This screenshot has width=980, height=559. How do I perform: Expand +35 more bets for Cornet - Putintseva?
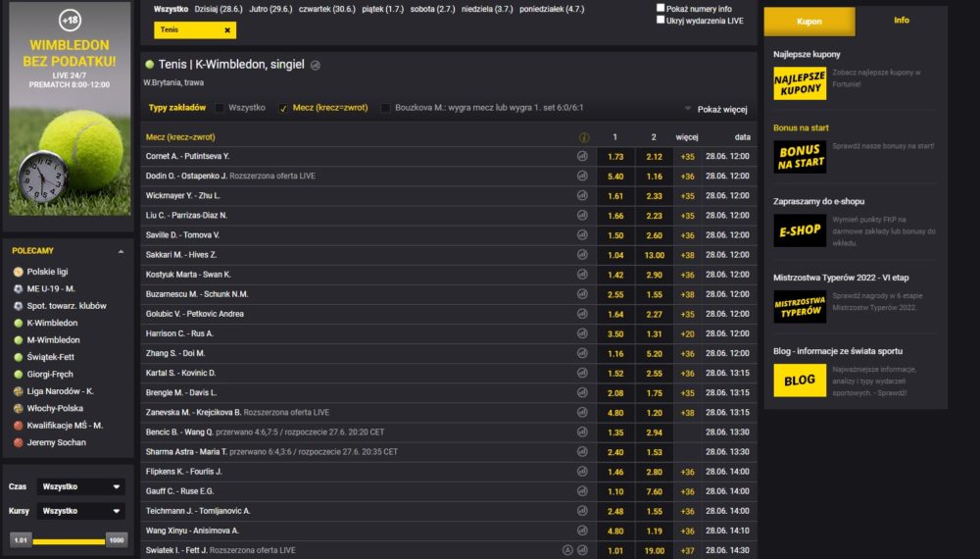[x=688, y=156]
